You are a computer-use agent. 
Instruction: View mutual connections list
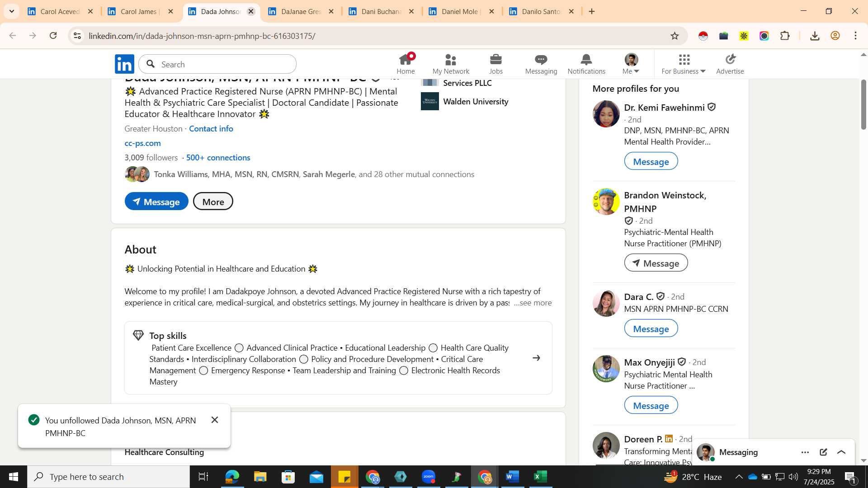314,174
